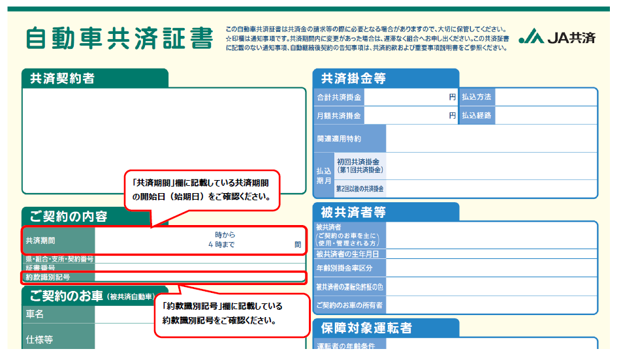
Task: Click the 合計共済掛金 amount field
Action: (x=411, y=97)
